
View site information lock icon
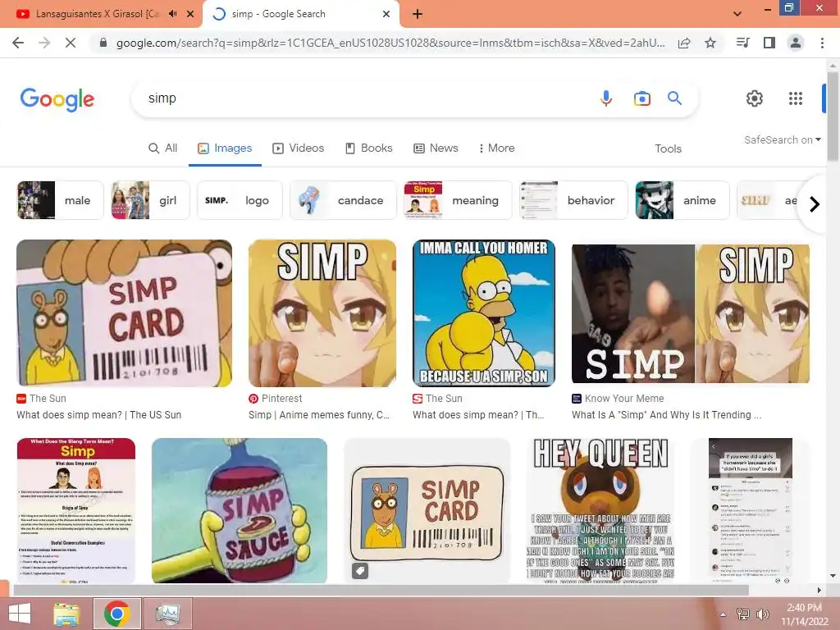click(103, 43)
